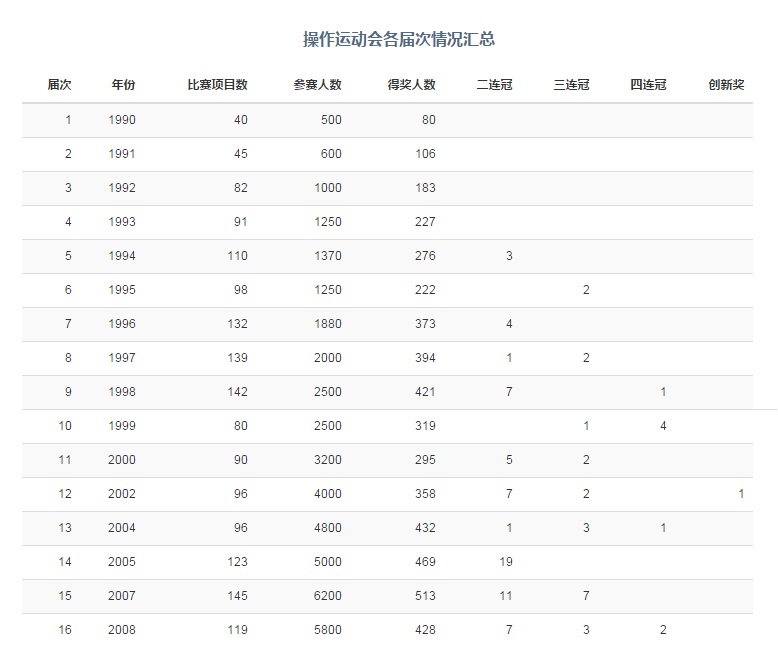Screen dimensions: 778x672
Task: Click the 三连冠 value 7 in the 2007 row
Action: point(586,596)
